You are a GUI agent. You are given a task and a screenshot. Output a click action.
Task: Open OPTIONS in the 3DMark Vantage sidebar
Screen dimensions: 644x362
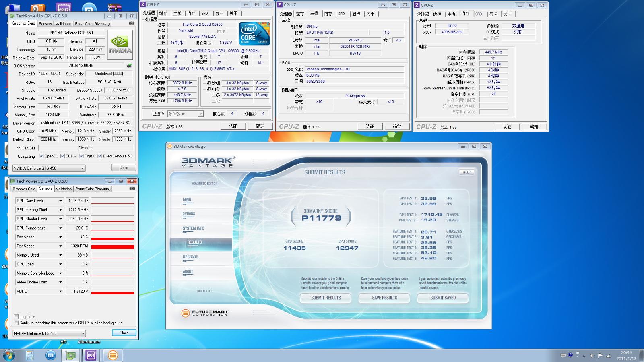pyautogui.click(x=189, y=214)
